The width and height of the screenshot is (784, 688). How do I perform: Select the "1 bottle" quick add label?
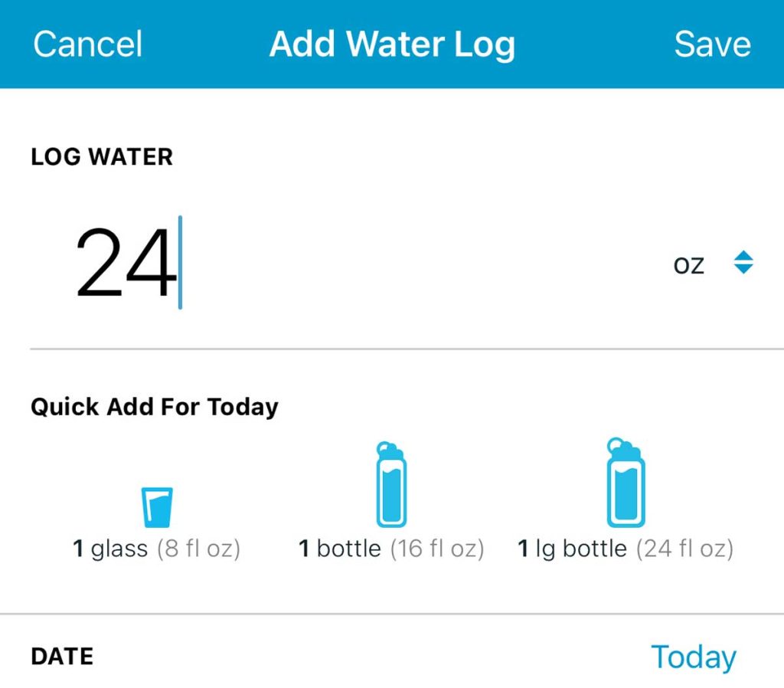pyautogui.click(x=340, y=549)
